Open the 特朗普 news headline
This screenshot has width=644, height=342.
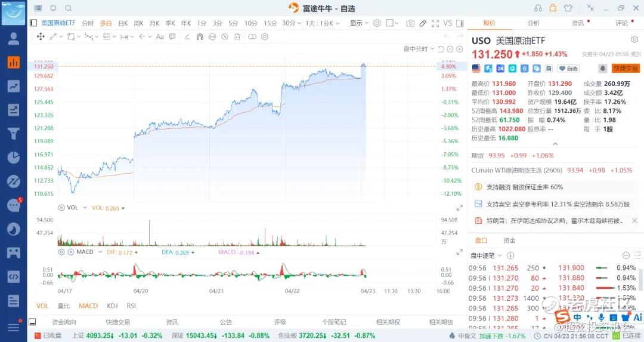[555, 221]
